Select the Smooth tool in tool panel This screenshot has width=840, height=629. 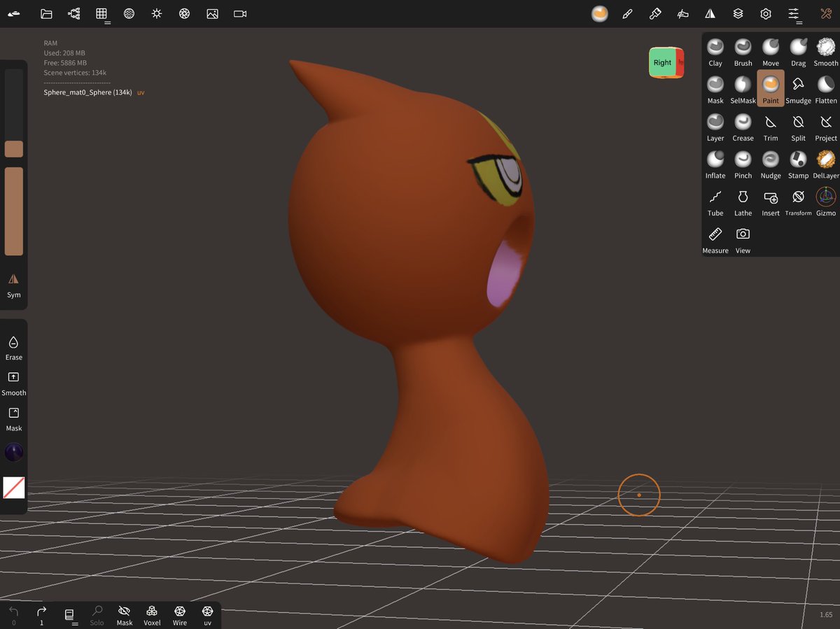(x=826, y=52)
